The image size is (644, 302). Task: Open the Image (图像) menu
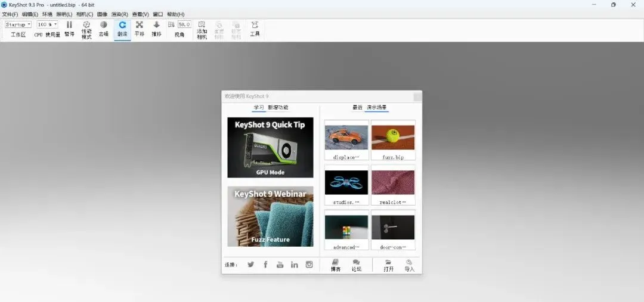coord(103,14)
